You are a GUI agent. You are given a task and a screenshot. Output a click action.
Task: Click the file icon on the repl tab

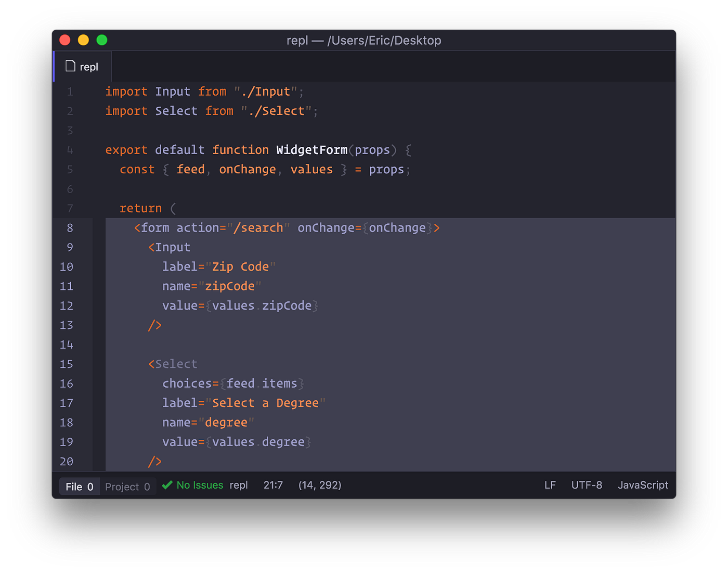(70, 66)
